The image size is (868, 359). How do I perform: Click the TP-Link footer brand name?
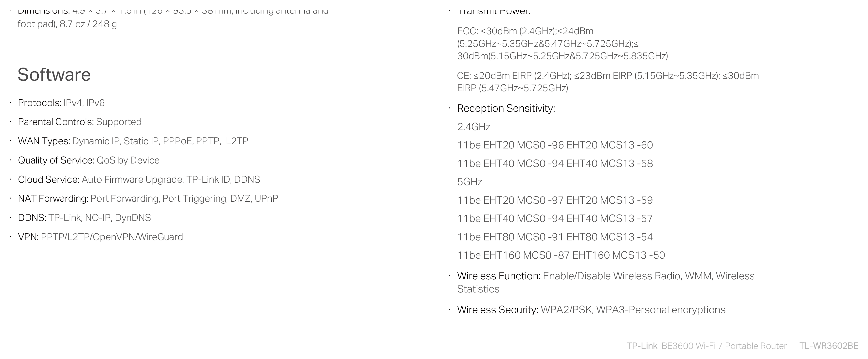click(x=642, y=346)
